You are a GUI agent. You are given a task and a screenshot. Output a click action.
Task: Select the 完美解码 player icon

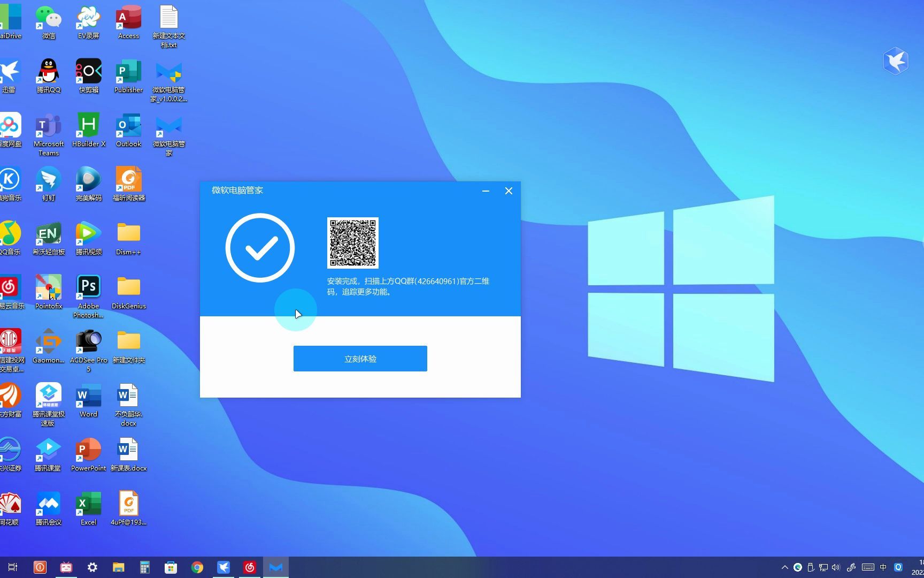(89, 184)
